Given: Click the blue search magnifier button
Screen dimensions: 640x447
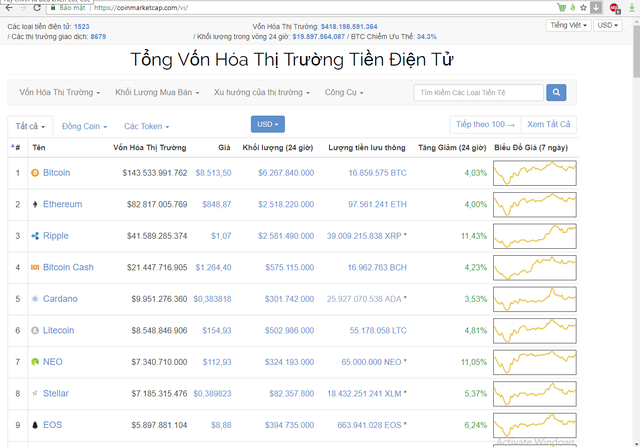Looking at the screenshot, I should tap(556, 92).
